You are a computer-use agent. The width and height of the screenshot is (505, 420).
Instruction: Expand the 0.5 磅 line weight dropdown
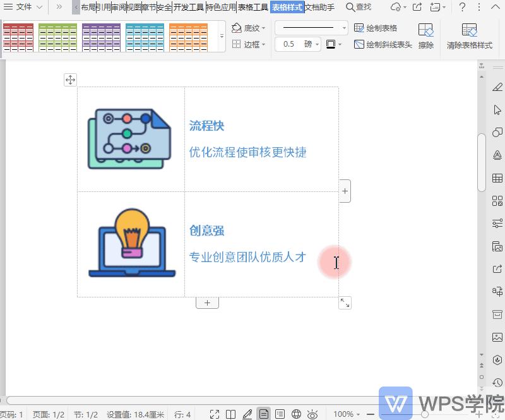(317, 44)
